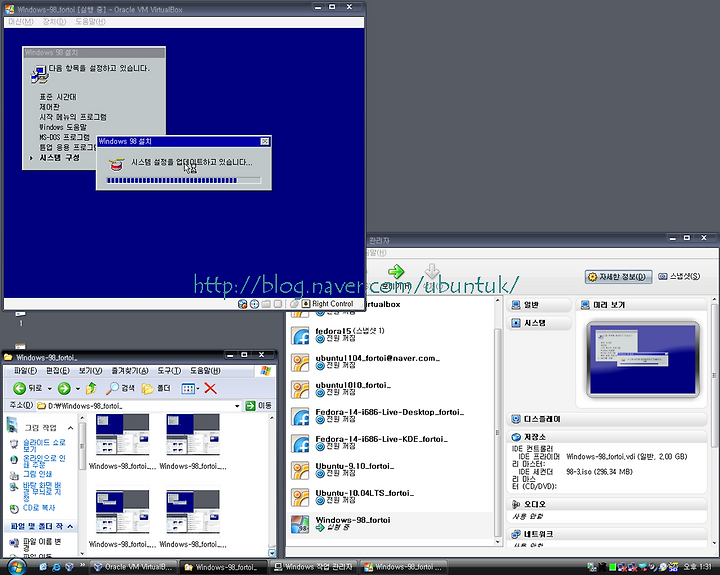720x575 pixels.
Task: Click 그림 인쇄 link
Action: click(37, 474)
